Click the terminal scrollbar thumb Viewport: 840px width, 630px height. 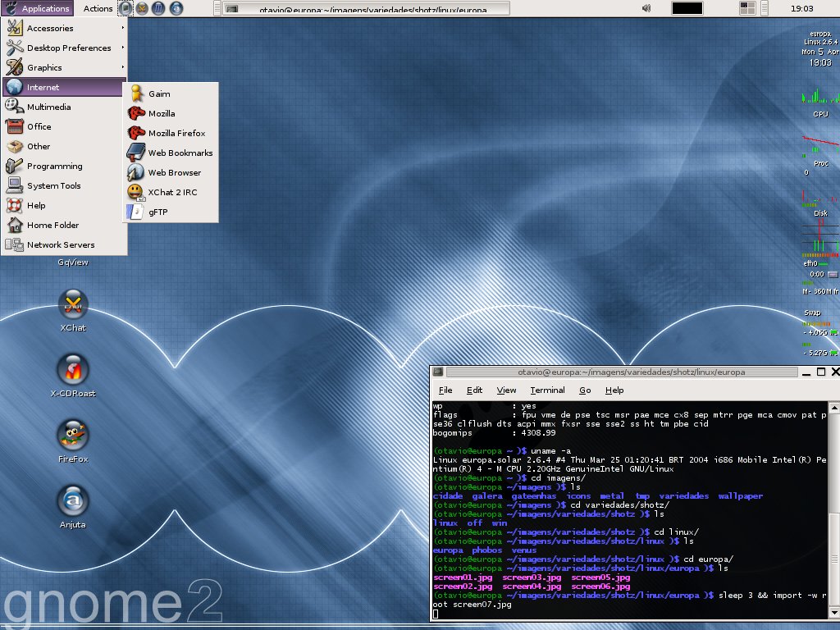(x=834, y=559)
